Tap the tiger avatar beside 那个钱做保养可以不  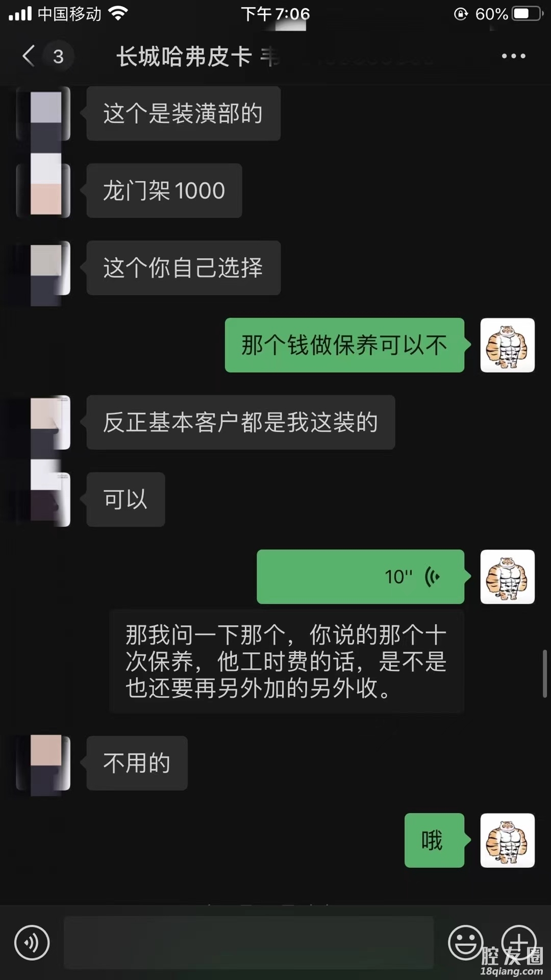(x=507, y=345)
